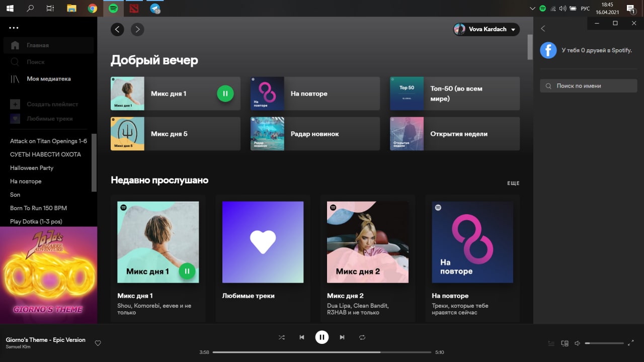The height and width of the screenshot is (362, 644).
Task: Like current song with heart icon
Action: 98,343
